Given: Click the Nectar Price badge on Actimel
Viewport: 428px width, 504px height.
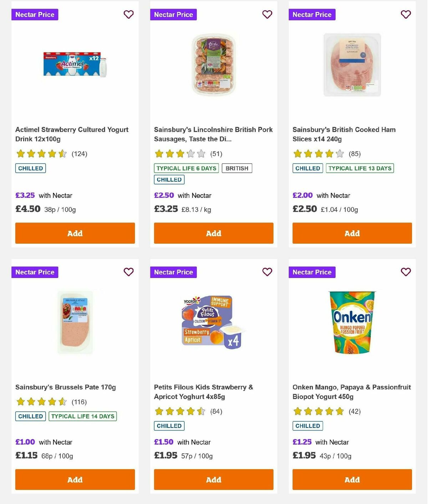Looking at the screenshot, I should (35, 15).
